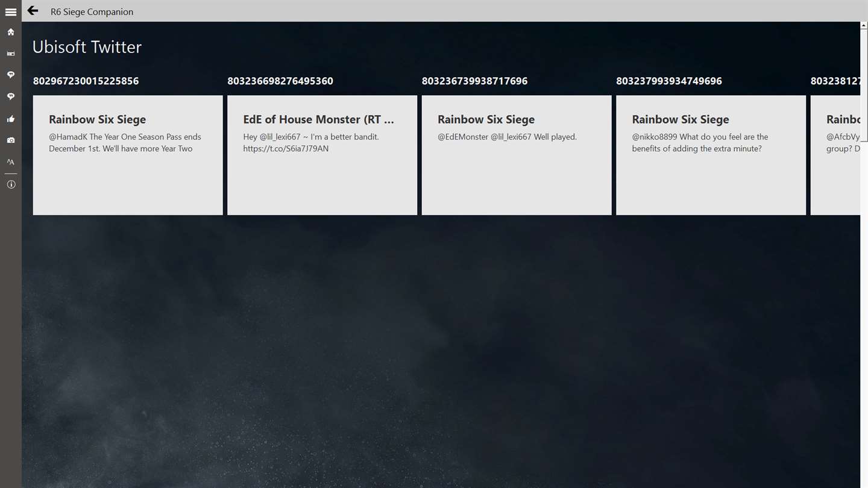Open the hamburger navigation menu

point(11,11)
